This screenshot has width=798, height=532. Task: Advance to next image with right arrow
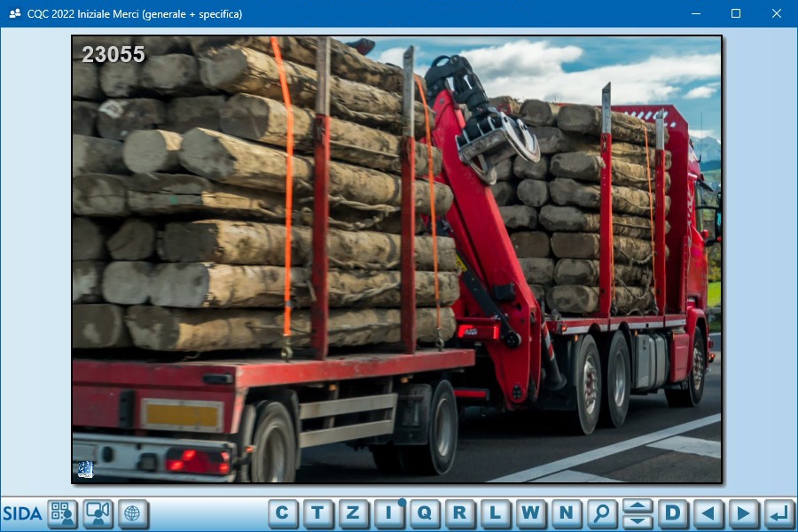coord(743,512)
